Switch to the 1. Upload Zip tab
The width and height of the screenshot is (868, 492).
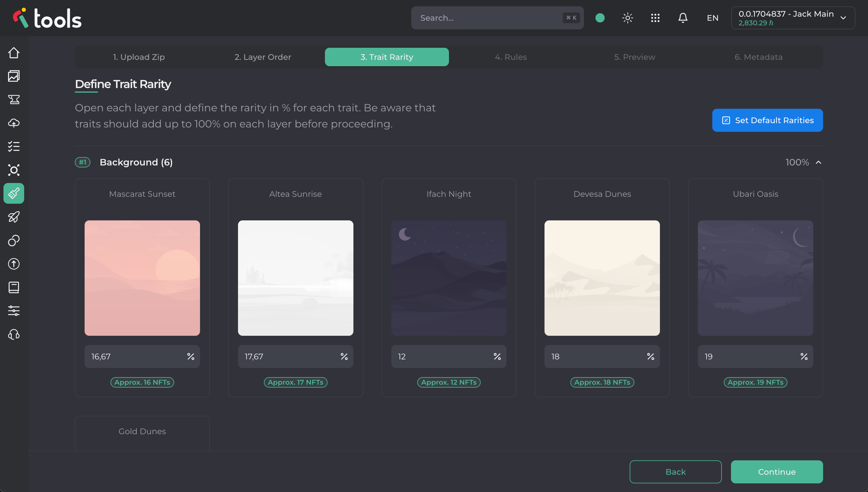[x=139, y=57]
